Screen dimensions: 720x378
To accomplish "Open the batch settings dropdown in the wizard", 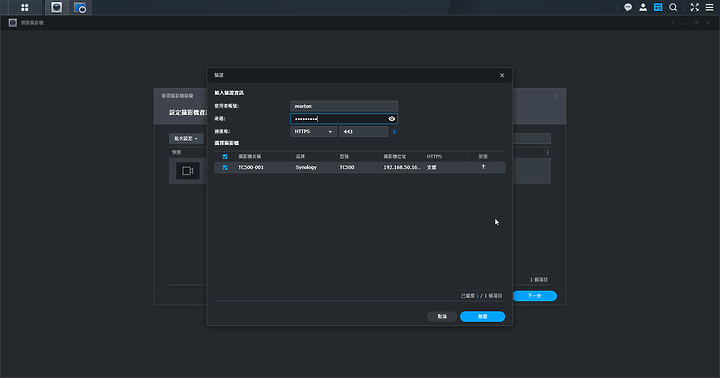I will 186,139.
